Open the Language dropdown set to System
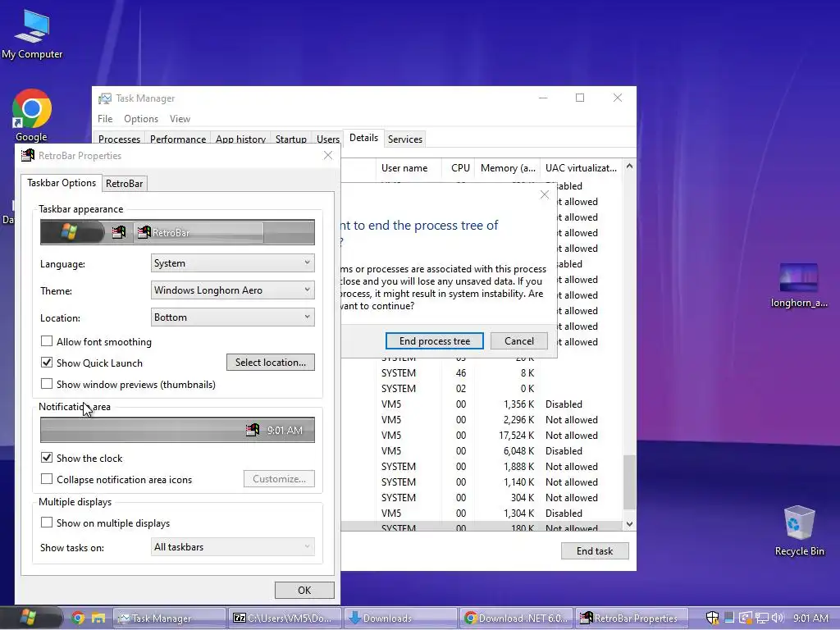The image size is (840, 630). tap(232, 263)
